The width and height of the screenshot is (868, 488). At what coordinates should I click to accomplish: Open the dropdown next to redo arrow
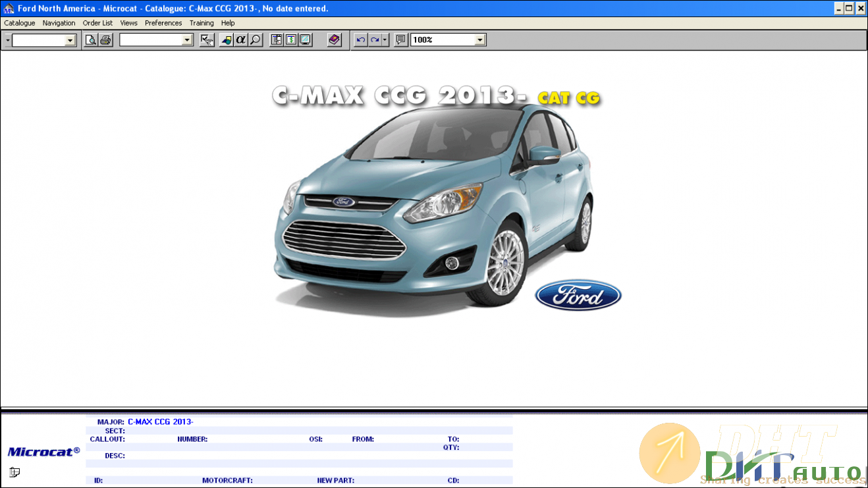pyautogui.click(x=385, y=40)
